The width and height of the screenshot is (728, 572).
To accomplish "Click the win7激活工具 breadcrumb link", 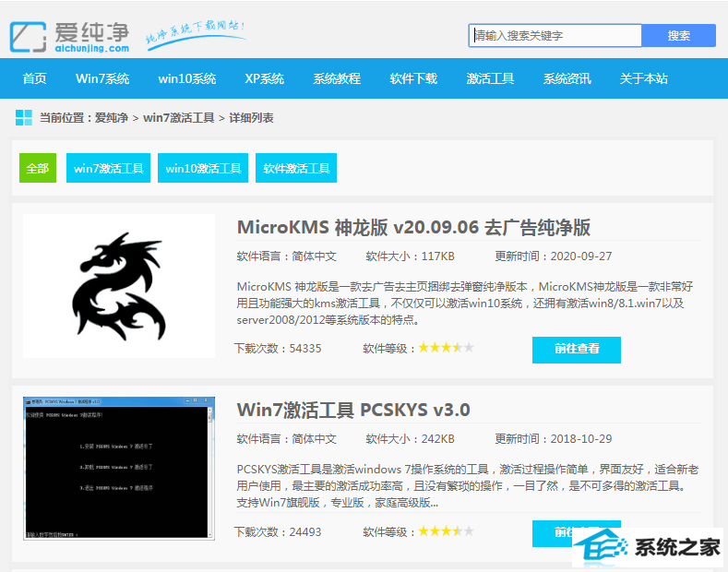I will point(179,118).
